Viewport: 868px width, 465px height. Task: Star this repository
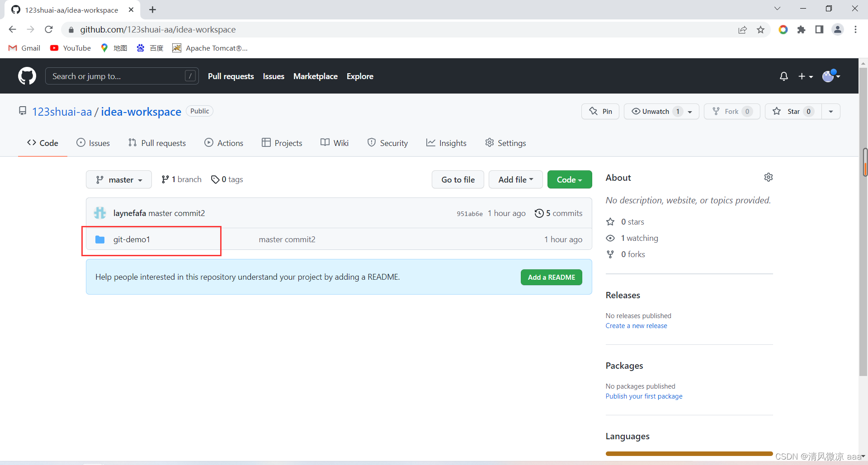[x=793, y=111]
